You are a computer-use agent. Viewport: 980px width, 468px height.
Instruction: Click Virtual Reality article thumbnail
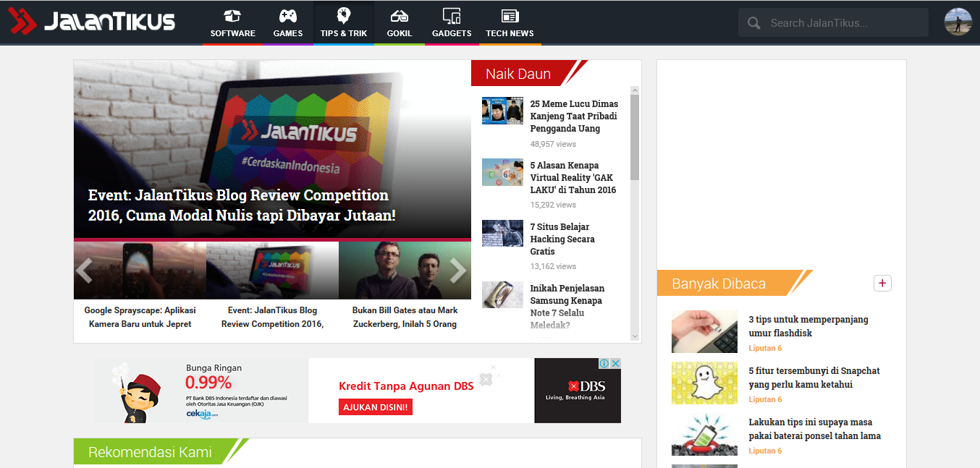502,172
